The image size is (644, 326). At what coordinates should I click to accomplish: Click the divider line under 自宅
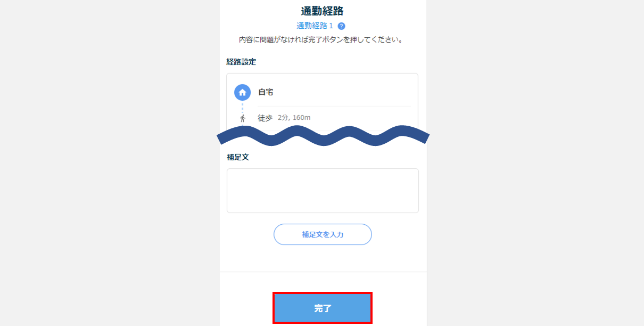(x=334, y=106)
